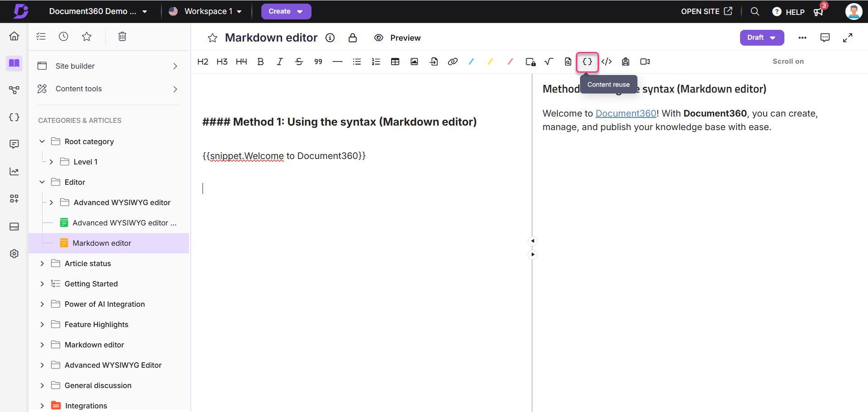The width and height of the screenshot is (868, 412).
Task: Insert H4 heading from toolbar
Action: pos(241,61)
